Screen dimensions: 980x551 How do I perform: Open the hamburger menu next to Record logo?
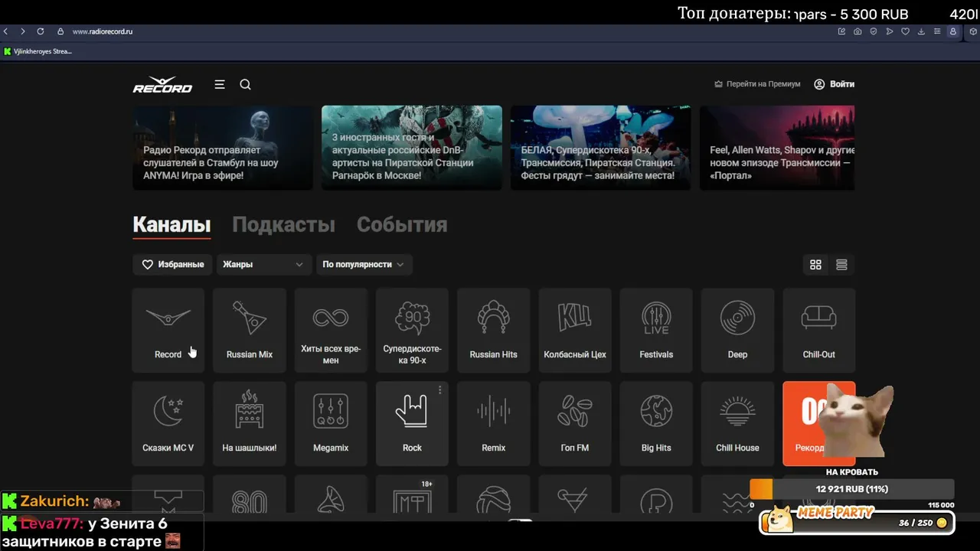point(220,84)
